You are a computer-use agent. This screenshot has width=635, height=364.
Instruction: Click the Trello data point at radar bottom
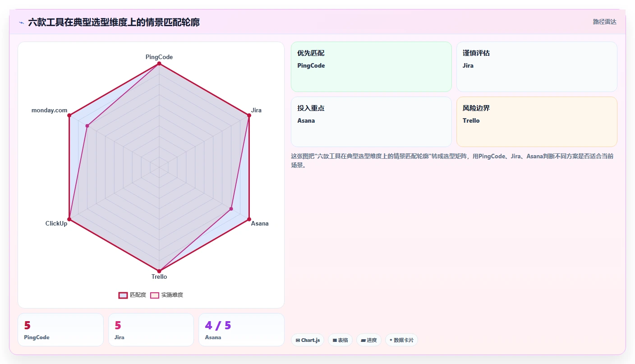coord(159,271)
